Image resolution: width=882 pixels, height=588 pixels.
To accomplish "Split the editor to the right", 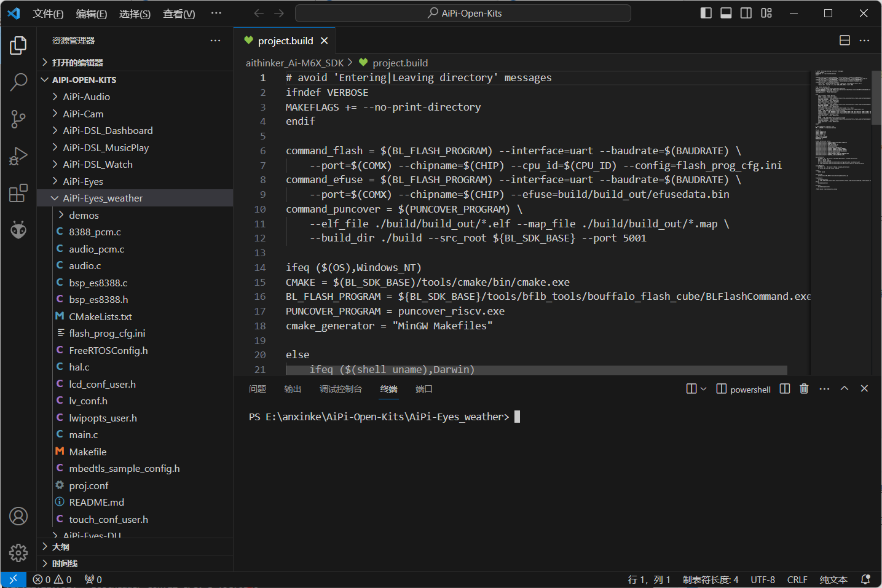I will pos(845,41).
